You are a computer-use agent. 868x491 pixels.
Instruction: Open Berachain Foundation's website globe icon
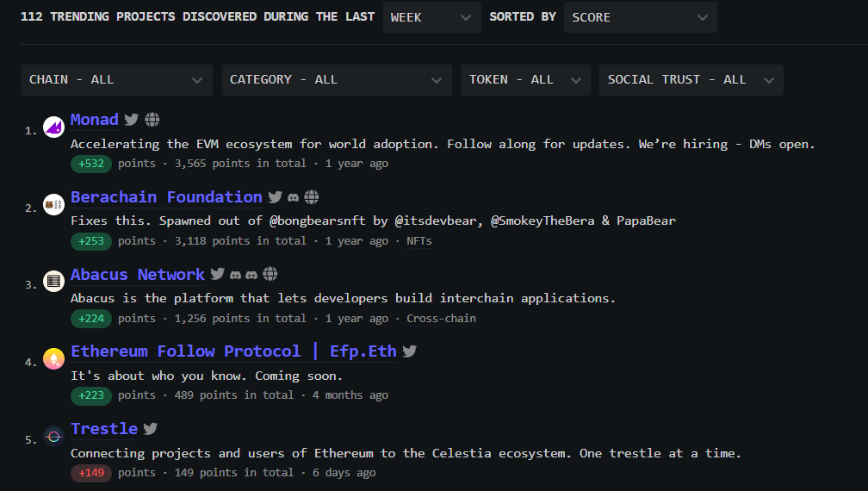tap(312, 197)
